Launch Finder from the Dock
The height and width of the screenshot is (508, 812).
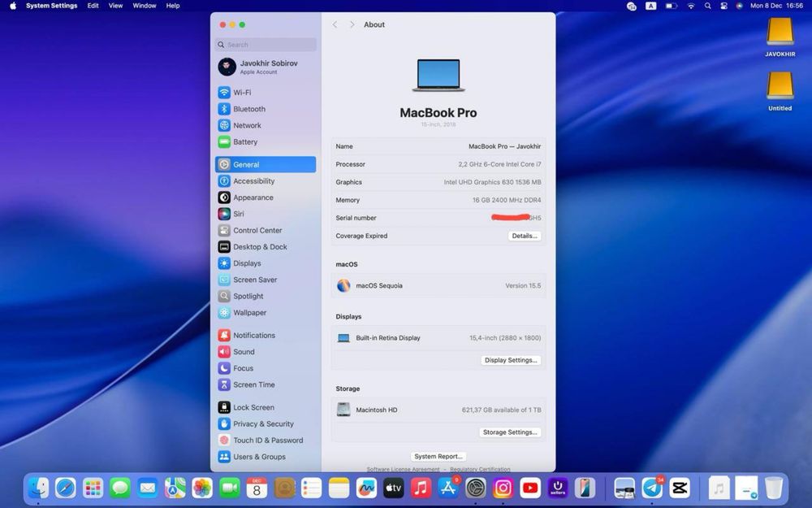(38, 488)
